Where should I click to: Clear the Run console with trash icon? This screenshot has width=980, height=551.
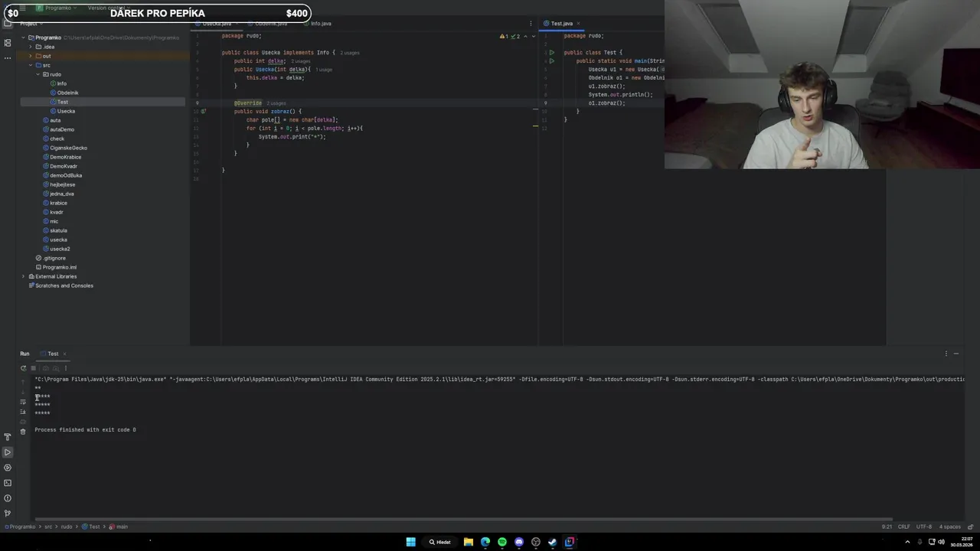coord(23,432)
